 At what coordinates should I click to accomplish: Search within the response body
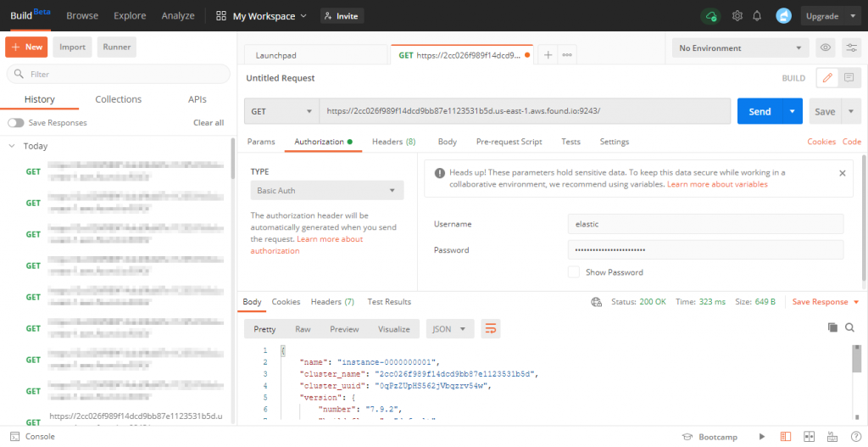pyautogui.click(x=849, y=327)
